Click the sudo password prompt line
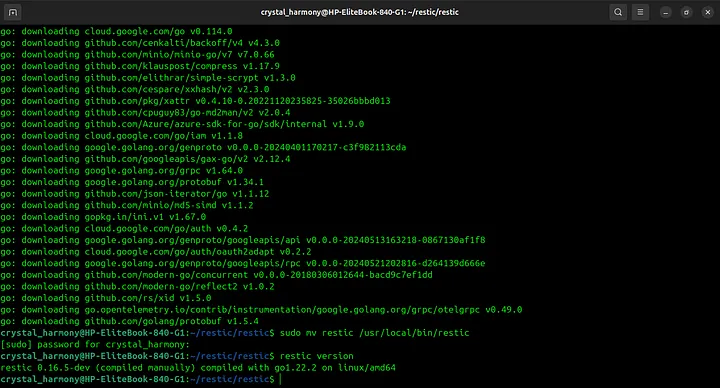Viewport: 720px width, 388px height. (x=95, y=344)
